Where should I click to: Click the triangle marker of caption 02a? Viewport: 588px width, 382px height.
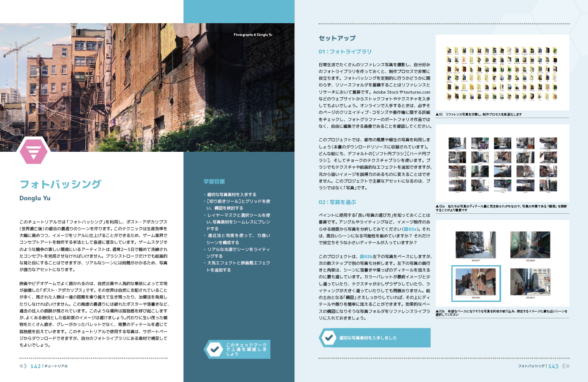(x=437, y=207)
